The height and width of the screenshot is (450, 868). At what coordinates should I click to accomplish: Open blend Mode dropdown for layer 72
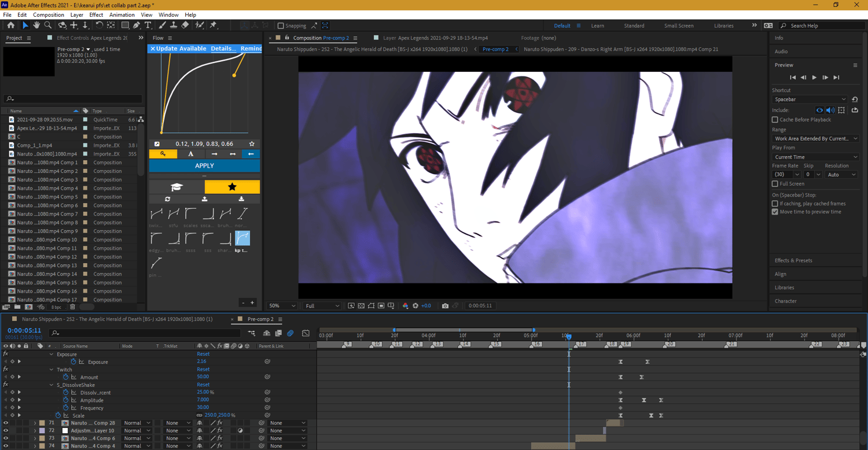[x=137, y=431]
